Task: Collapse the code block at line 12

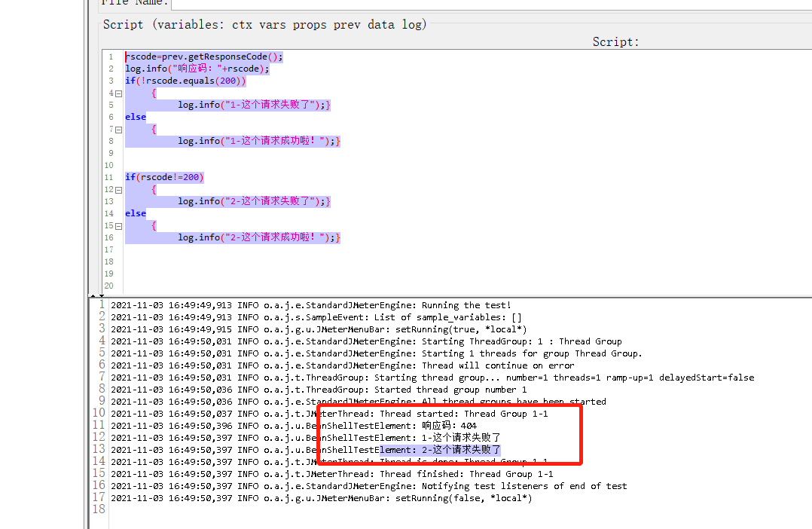Action: 118,188
